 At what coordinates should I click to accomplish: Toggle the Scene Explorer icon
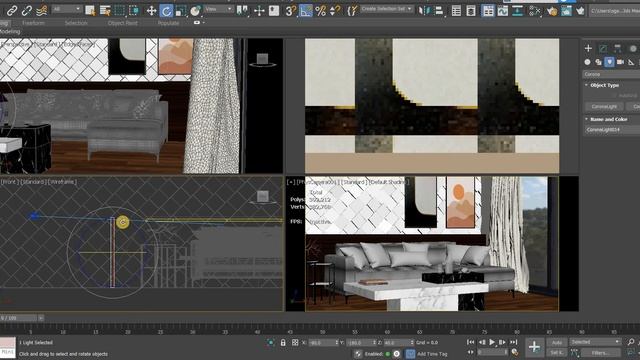point(456,10)
